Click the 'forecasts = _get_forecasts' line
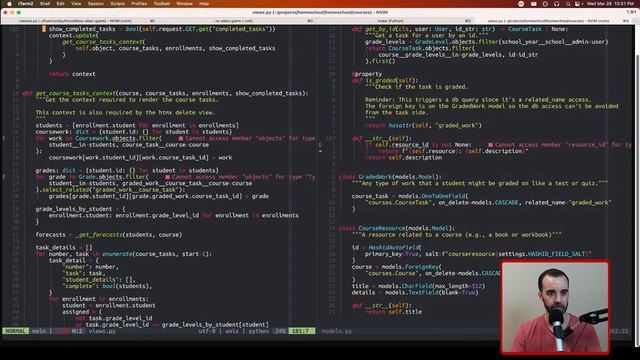Image resolution: width=640 pixels, height=360 pixels. pos(109,235)
